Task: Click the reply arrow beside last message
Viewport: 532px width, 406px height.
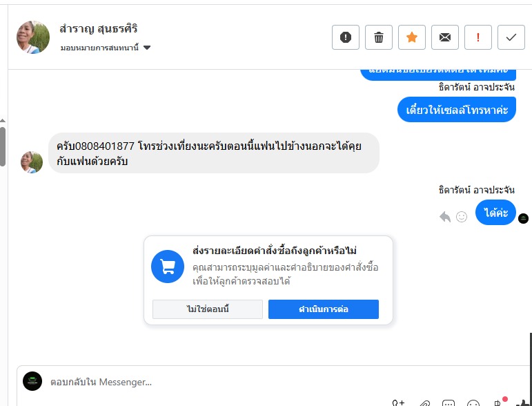Action: 445,216
